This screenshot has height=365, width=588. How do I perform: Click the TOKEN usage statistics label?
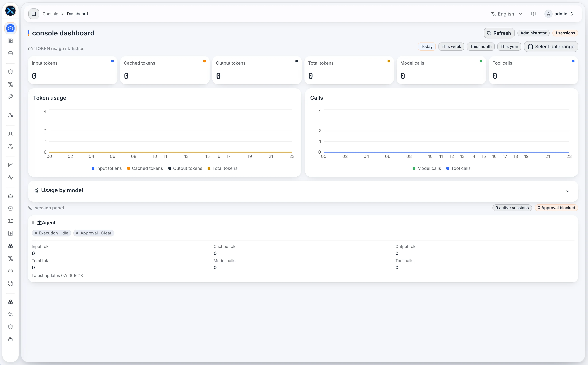[59, 49]
